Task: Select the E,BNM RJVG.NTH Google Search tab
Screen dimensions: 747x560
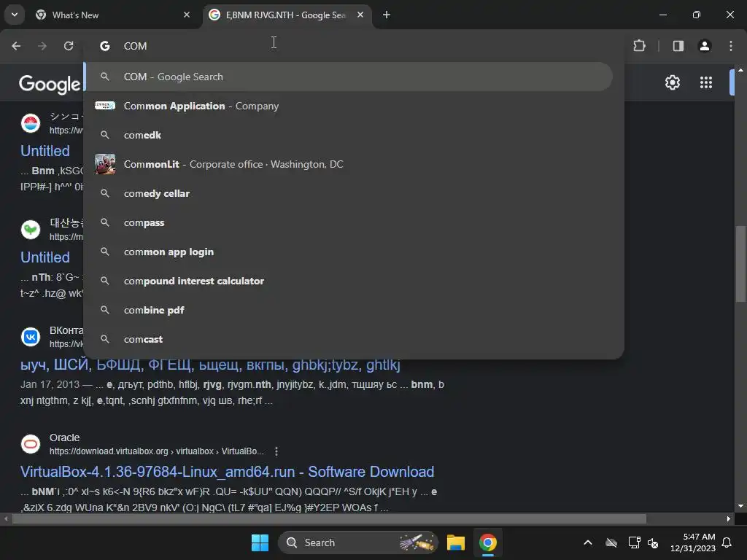Action: [287, 15]
